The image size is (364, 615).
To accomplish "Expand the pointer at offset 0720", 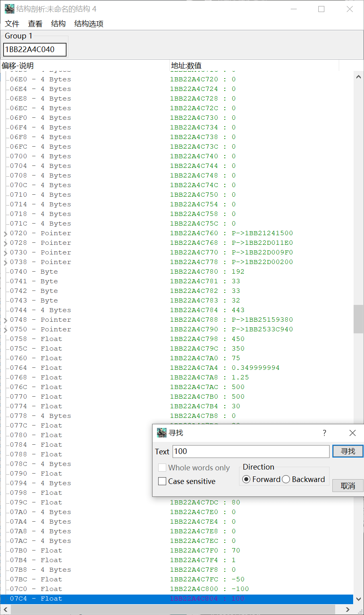I will (6, 234).
